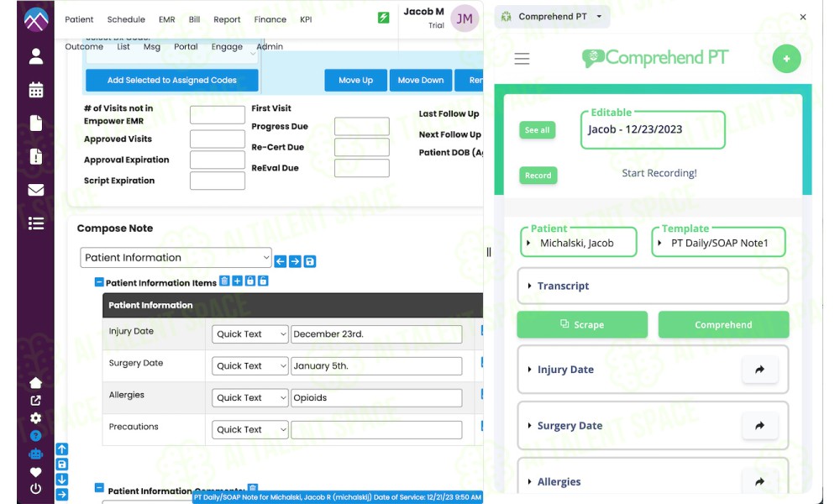Click the green lightning bolt icon in header

(384, 18)
